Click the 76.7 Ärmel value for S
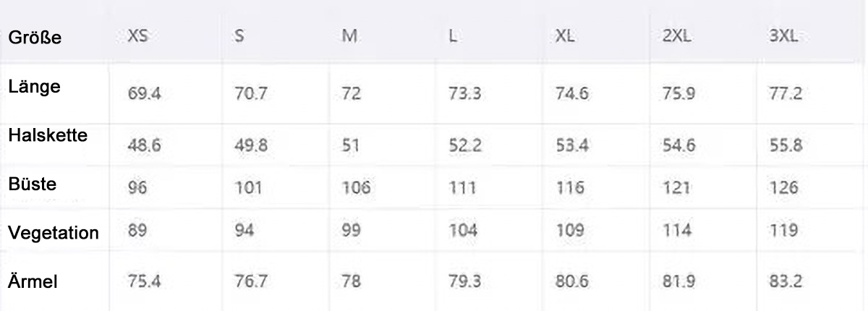Image resolution: width=868 pixels, height=311 pixels. 250,282
